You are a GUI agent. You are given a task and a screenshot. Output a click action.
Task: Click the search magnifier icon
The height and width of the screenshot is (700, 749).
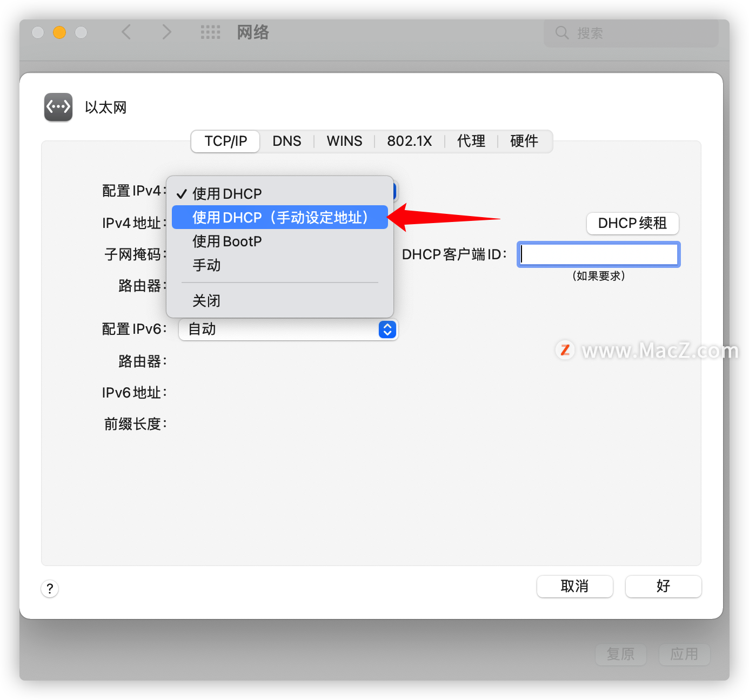(562, 33)
